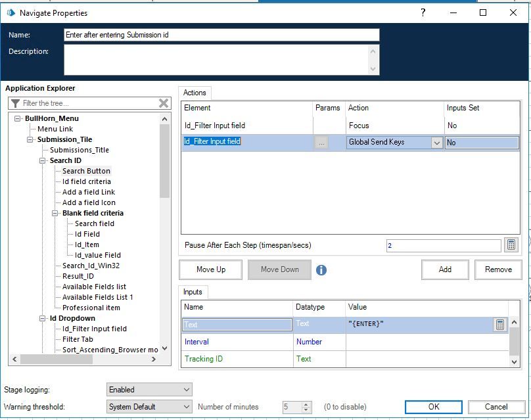Select the Inputs tab
Screen dimensions: 531x420
tap(193, 292)
